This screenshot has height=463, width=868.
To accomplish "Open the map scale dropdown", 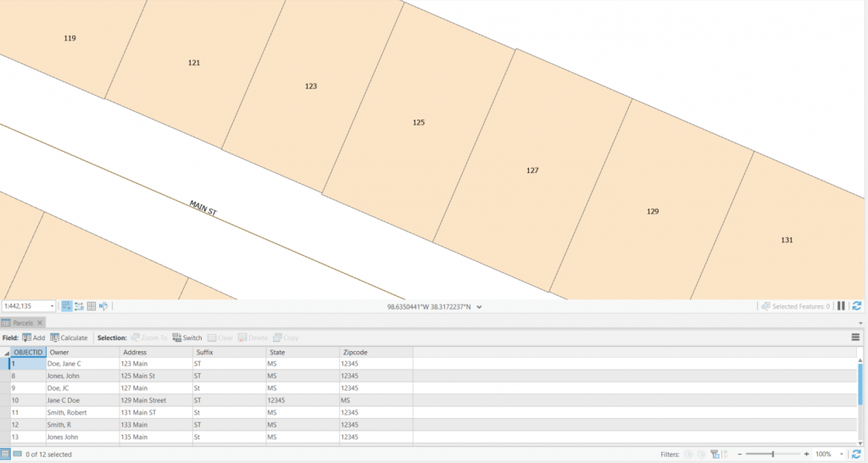I will click(x=52, y=306).
